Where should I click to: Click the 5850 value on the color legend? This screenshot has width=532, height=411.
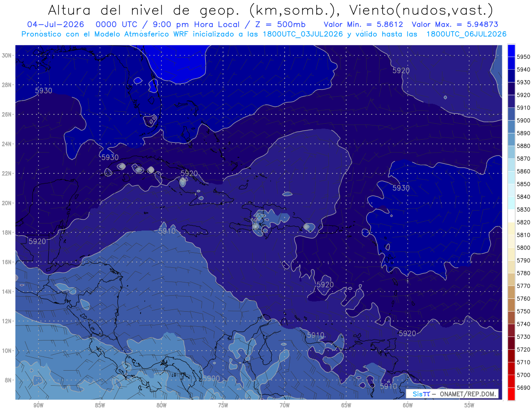pos(523,184)
